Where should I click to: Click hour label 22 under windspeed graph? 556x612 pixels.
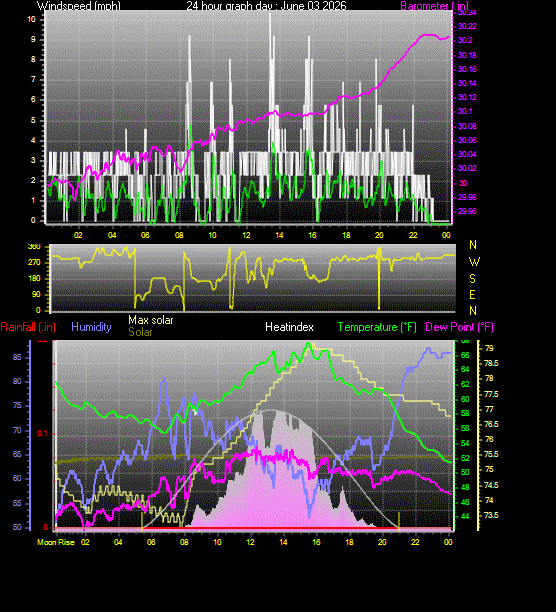413,235
